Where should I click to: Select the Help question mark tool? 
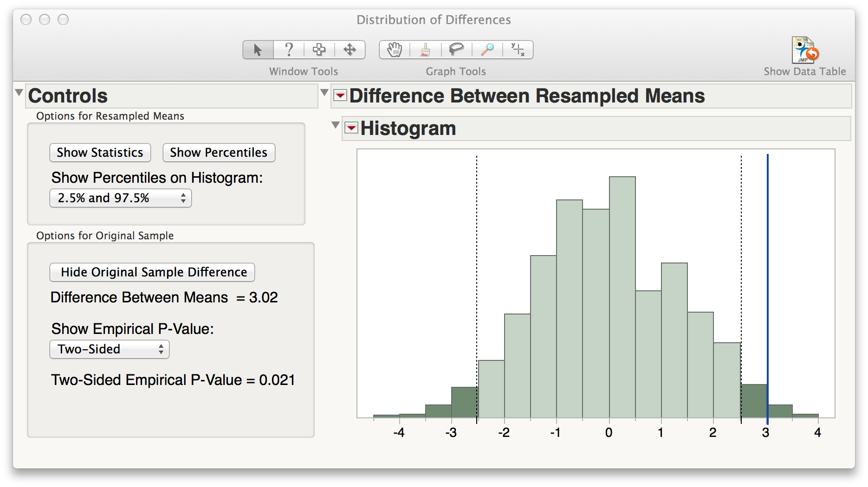tap(289, 50)
